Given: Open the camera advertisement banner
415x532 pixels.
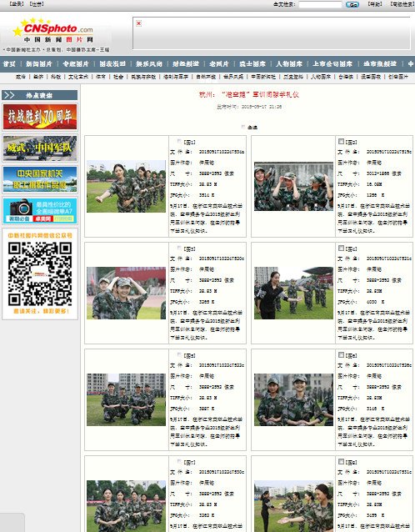Looking at the screenshot, I should click(x=40, y=211).
